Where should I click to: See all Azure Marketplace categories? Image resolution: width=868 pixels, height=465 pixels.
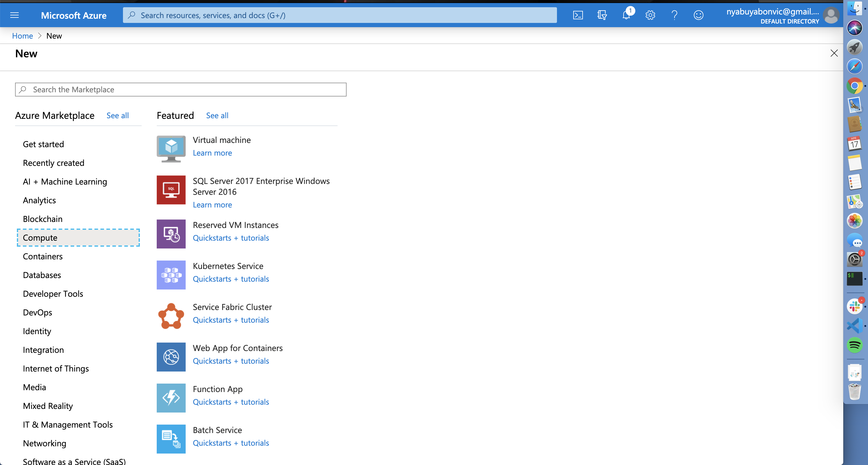(118, 115)
